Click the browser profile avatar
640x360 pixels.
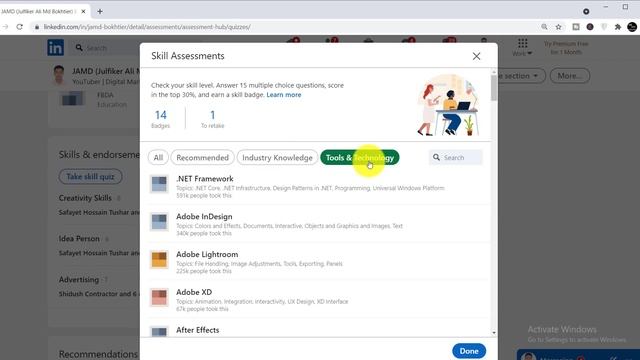click(632, 27)
